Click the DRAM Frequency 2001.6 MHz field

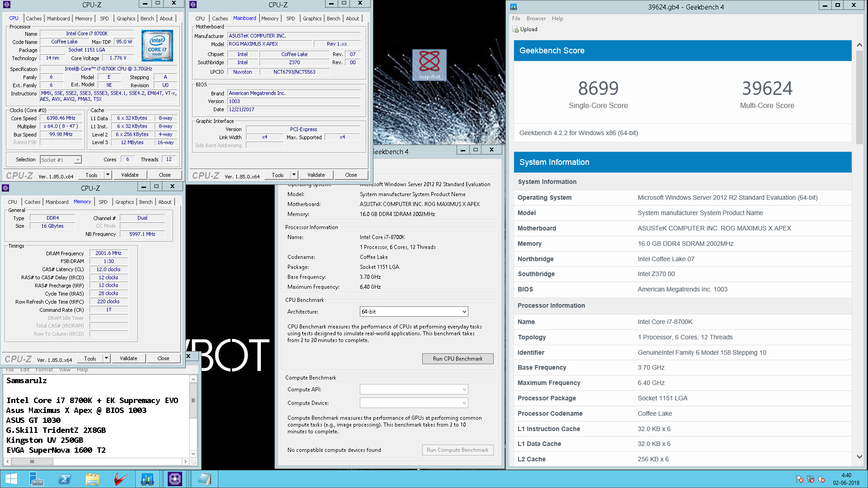pyautogui.click(x=108, y=253)
